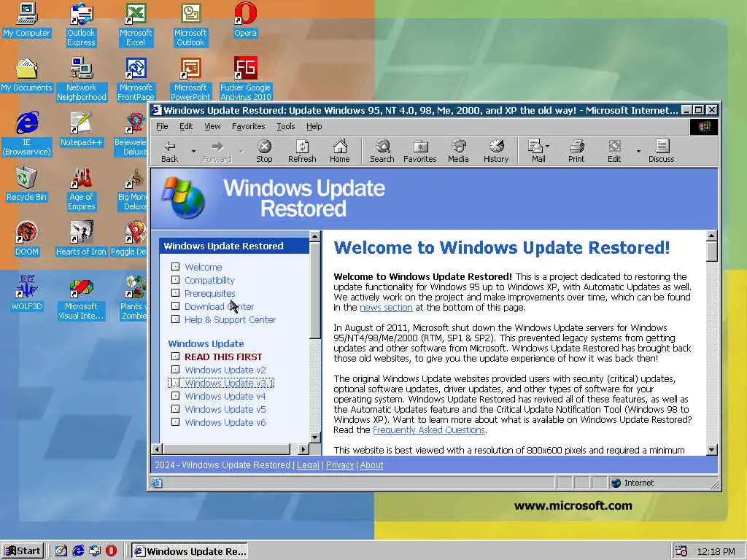Open the Media toolbar icon

pyautogui.click(x=458, y=151)
